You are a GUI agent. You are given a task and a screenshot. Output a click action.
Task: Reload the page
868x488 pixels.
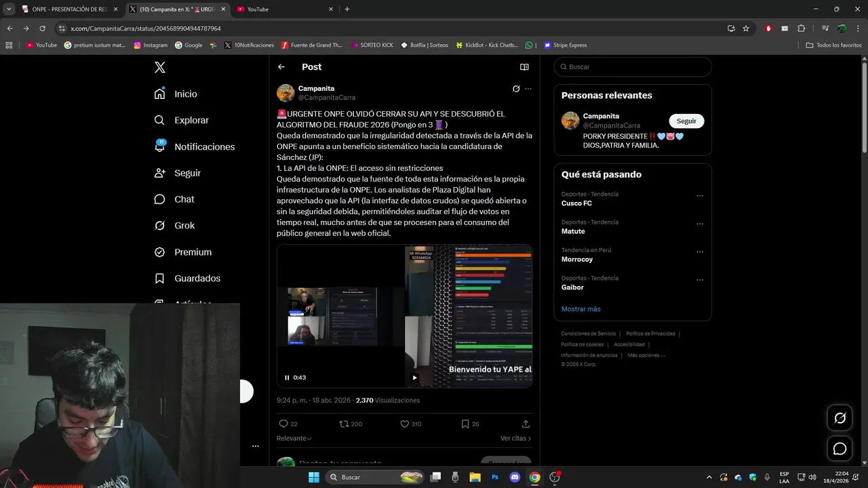[x=42, y=28]
